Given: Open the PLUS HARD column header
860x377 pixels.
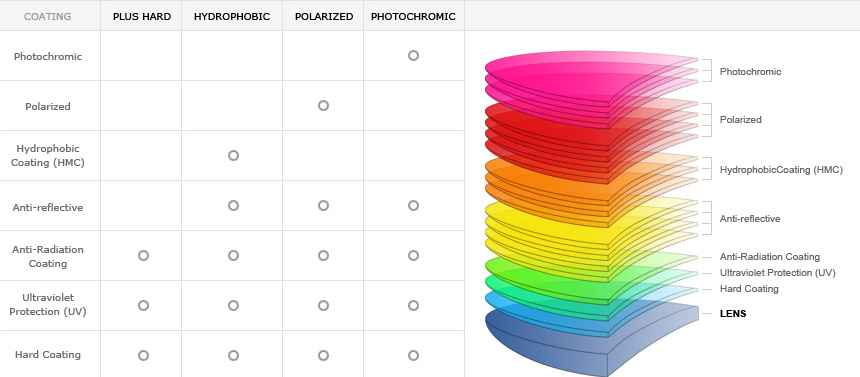Looking at the screenshot, I should [142, 16].
